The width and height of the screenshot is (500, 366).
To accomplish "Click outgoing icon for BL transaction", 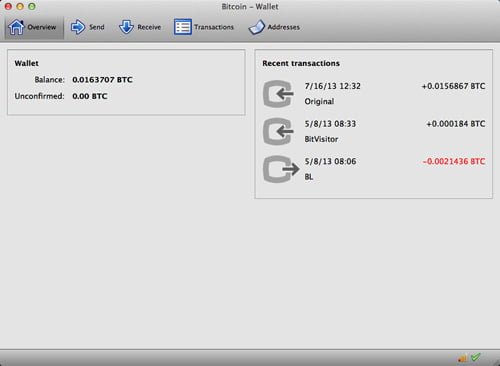I will tap(281, 169).
